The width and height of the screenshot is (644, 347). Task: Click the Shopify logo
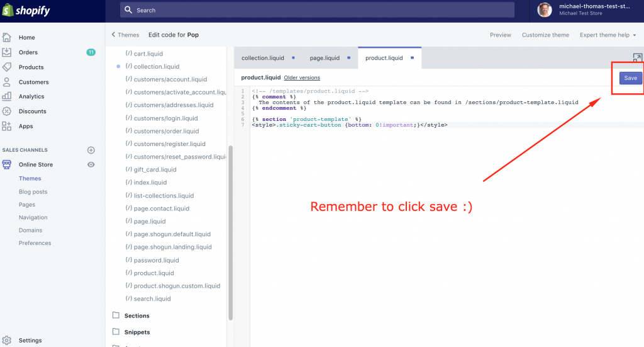[26, 11]
